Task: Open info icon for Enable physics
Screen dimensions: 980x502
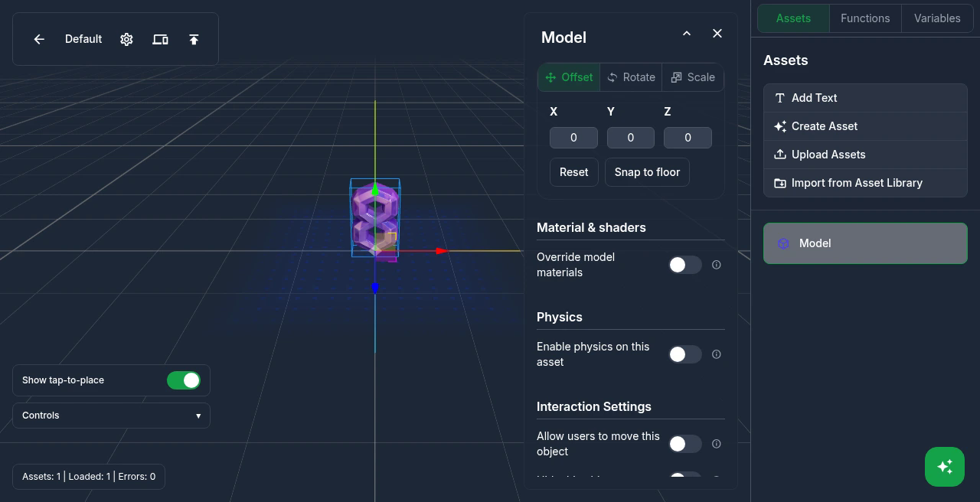Action: point(717,354)
